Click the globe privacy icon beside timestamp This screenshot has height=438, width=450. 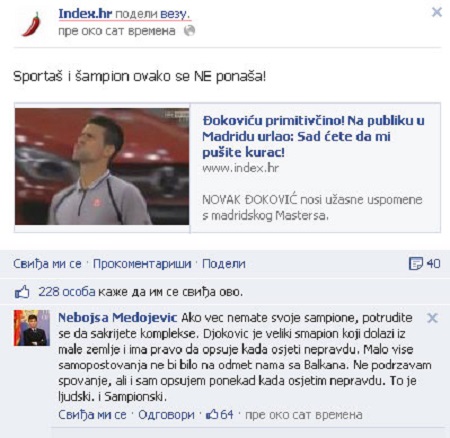click(x=189, y=31)
